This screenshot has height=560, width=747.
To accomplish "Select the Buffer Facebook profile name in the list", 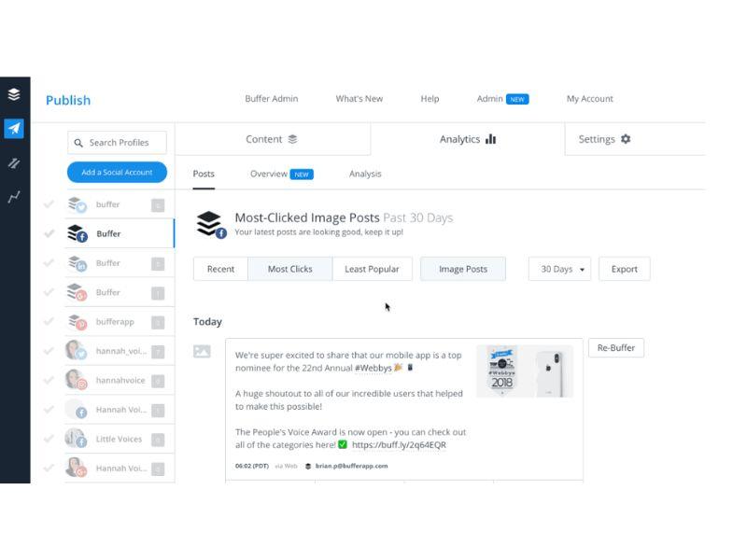I will pyautogui.click(x=108, y=234).
